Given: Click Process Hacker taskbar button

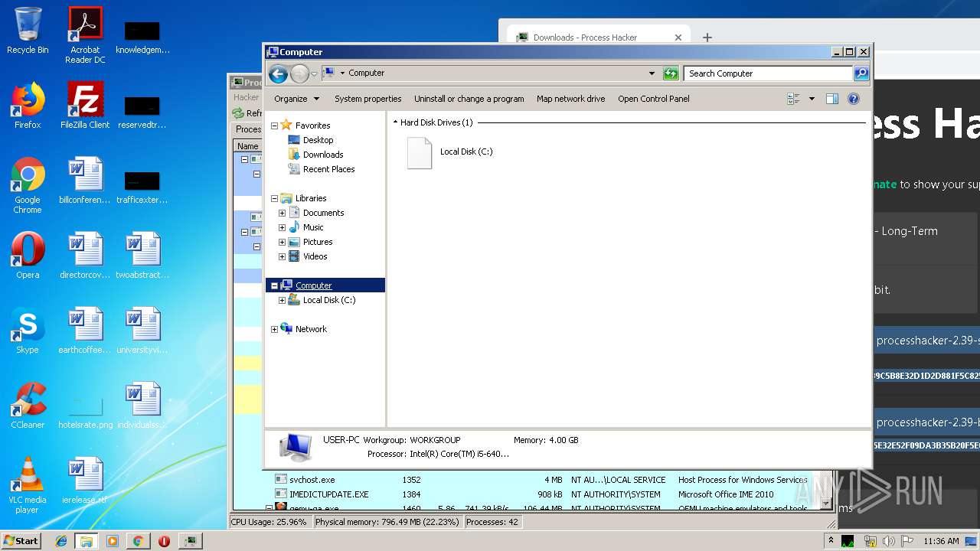Looking at the screenshot, I should pos(191,541).
